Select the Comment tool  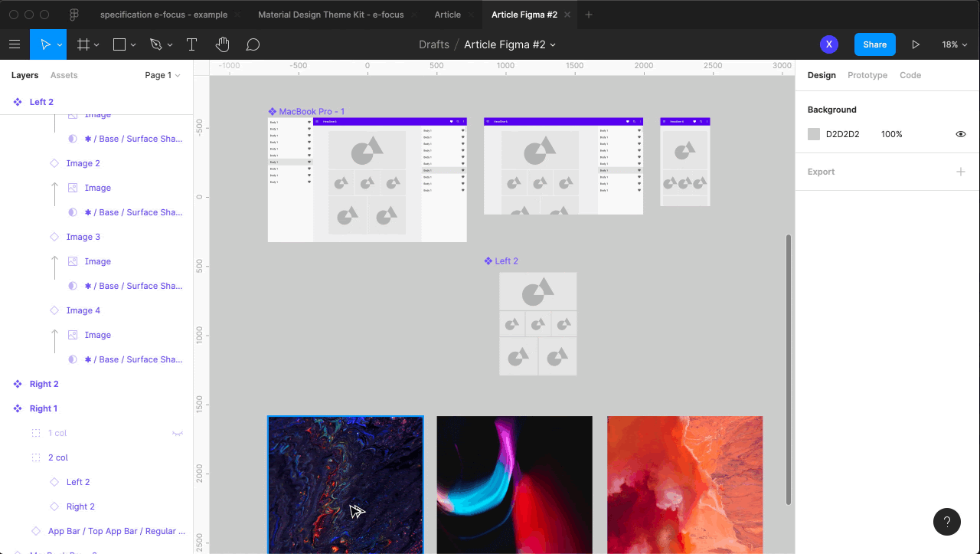pyautogui.click(x=253, y=44)
